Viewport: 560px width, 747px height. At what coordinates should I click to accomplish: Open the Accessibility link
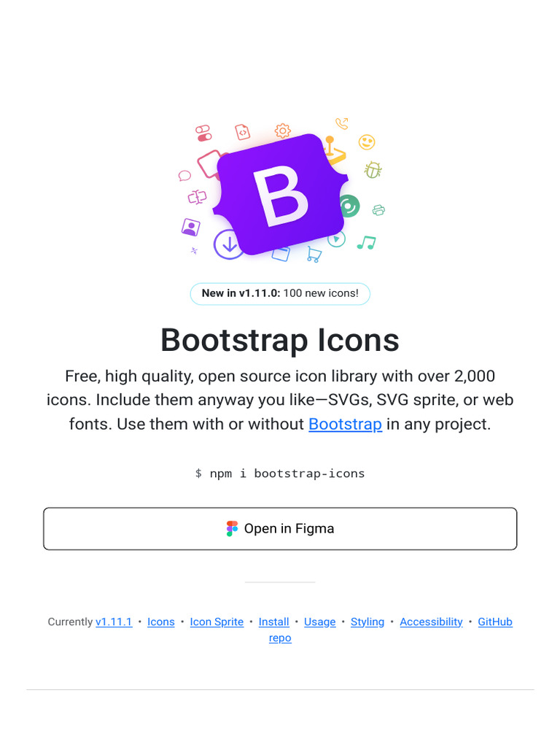[x=431, y=622]
